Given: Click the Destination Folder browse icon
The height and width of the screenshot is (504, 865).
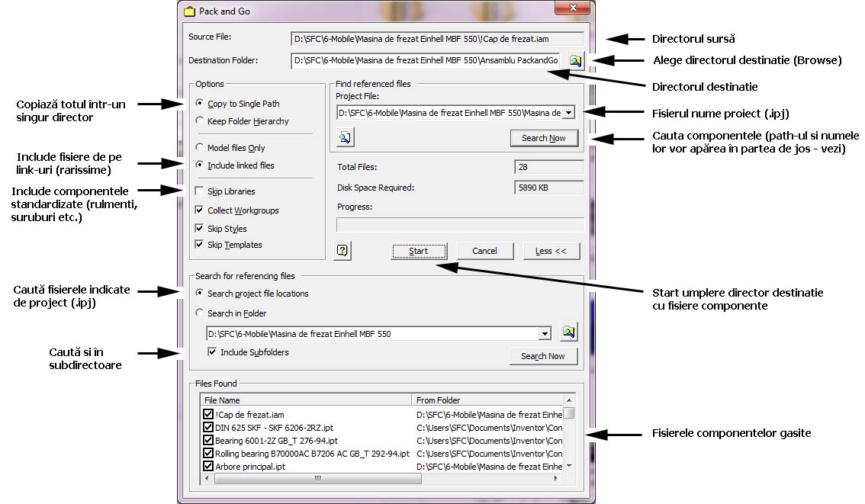Looking at the screenshot, I should point(575,61).
